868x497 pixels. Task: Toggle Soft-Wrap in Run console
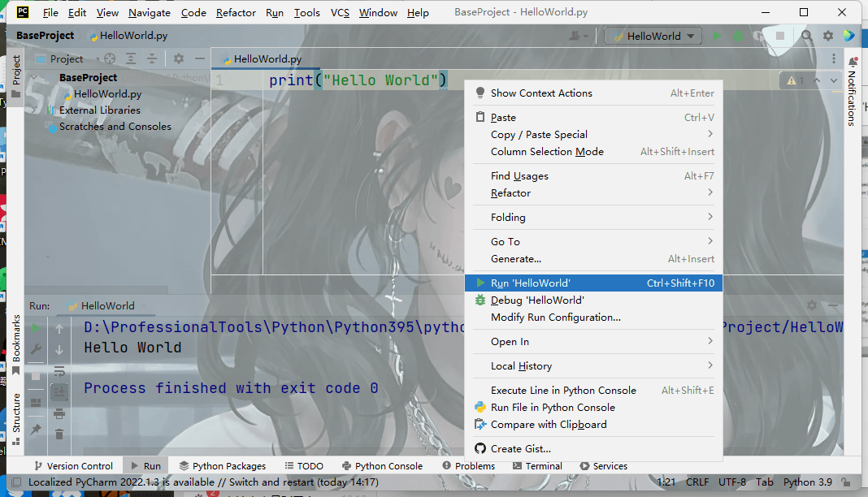click(59, 371)
